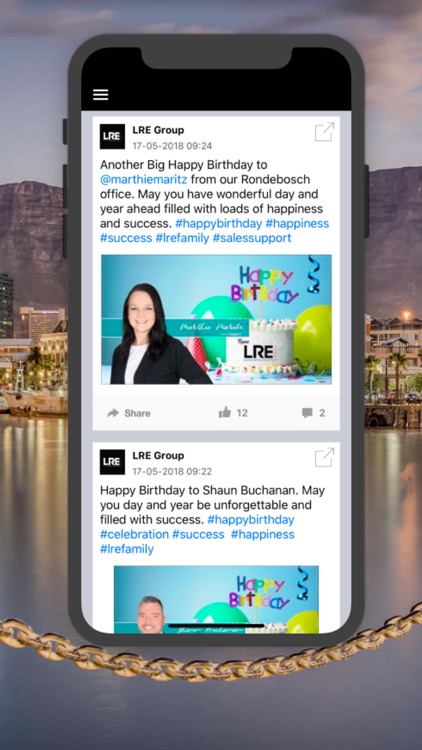Open the hamburger menu
This screenshot has height=750, width=422.
click(100, 95)
